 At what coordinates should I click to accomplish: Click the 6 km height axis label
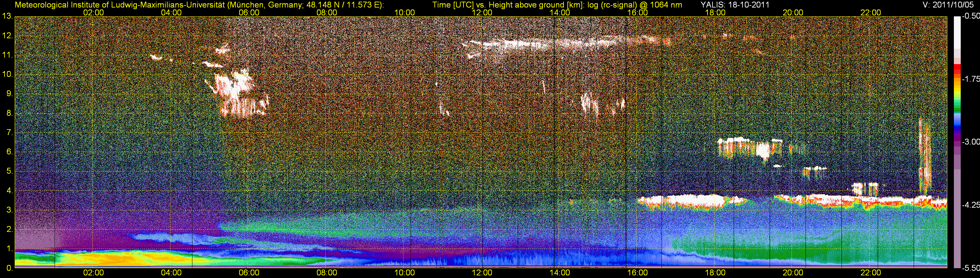(10, 152)
